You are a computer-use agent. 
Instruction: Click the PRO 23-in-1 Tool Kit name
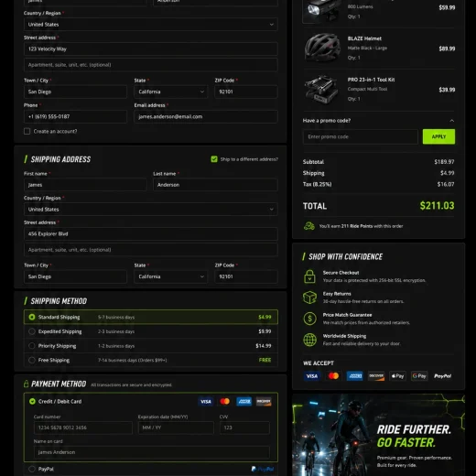371,80
